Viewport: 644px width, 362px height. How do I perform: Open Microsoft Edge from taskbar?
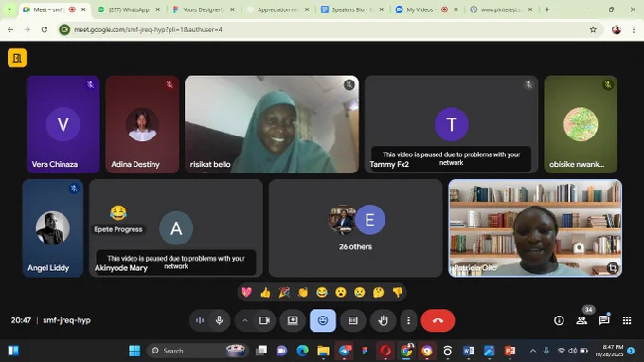coord(303,351)
